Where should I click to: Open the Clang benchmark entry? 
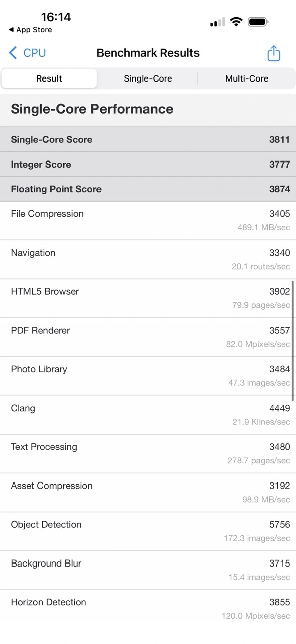point(148,415)
